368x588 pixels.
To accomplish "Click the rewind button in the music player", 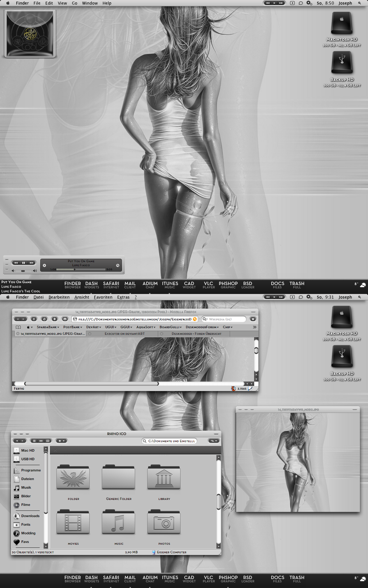I will pos(16,263).
